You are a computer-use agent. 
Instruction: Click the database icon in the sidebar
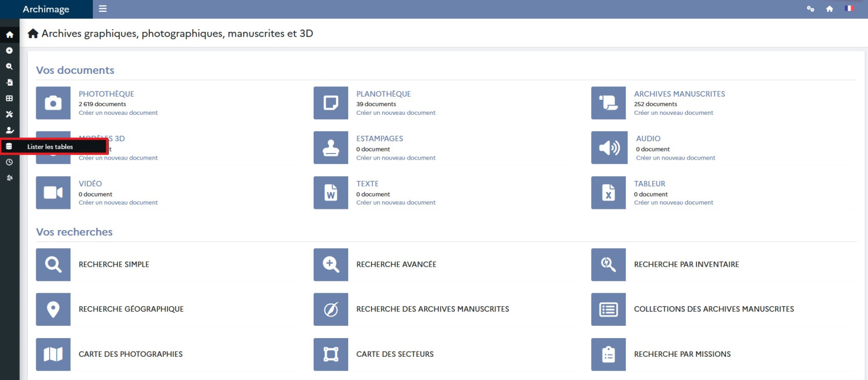pos(9,146)
